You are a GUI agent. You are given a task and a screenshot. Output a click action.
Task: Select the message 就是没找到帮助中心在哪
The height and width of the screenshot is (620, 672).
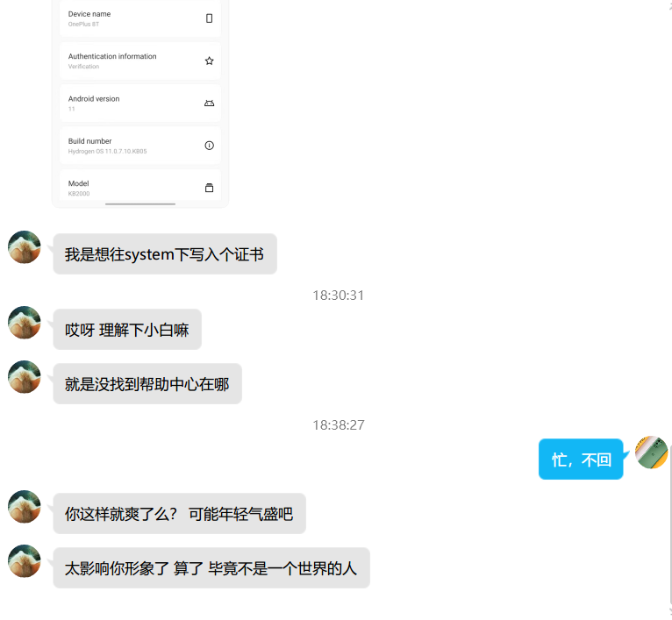[x=147, y=384]
